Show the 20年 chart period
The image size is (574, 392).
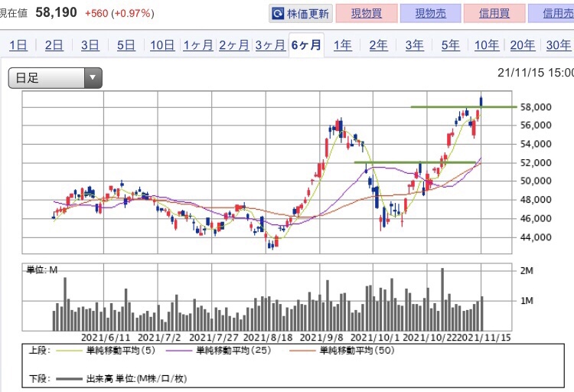coord(523,45)
